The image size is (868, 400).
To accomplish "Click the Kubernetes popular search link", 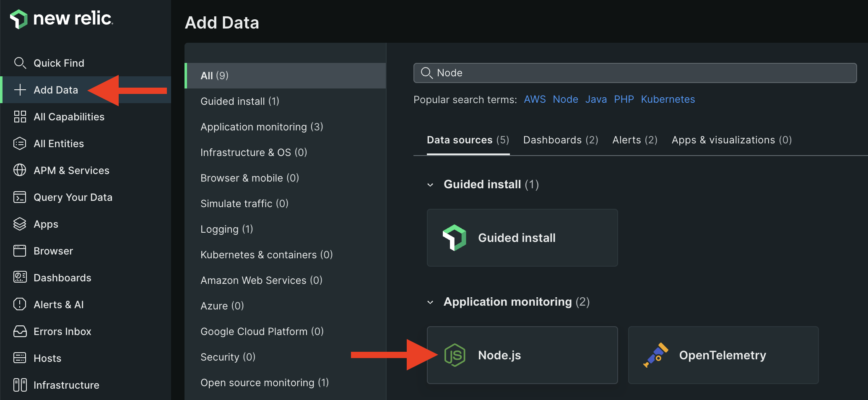I will point(668,99).
